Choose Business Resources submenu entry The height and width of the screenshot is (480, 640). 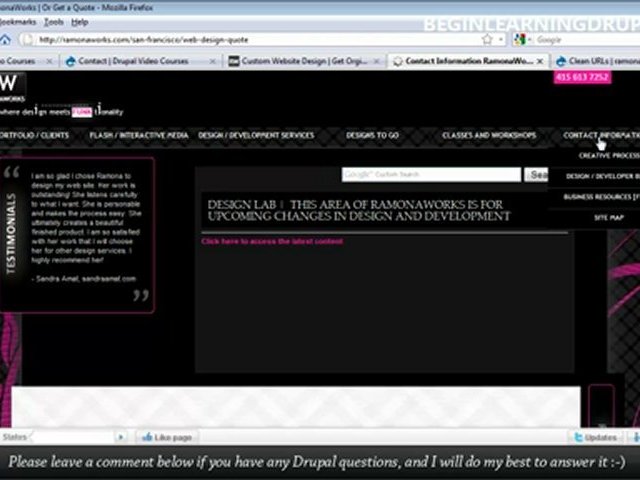601,197
